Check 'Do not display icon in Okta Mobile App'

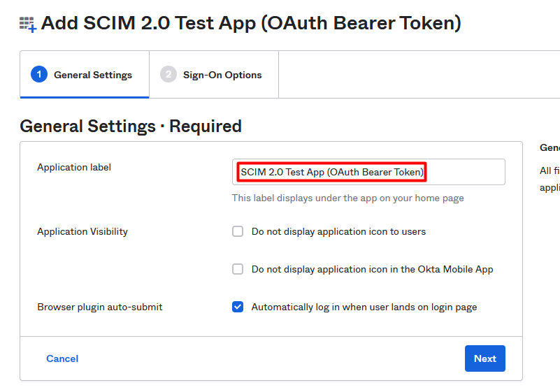[238, 269]
